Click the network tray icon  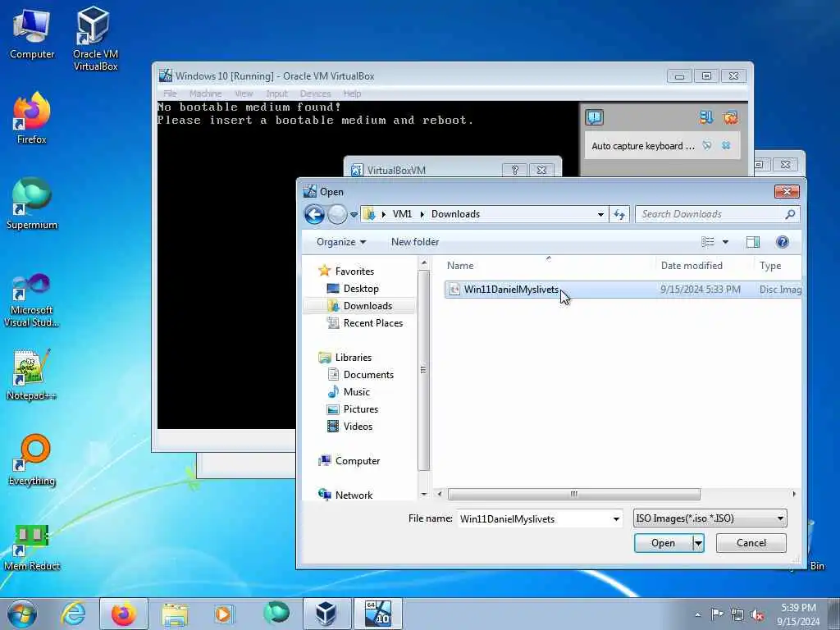click(x=737, y=614)
